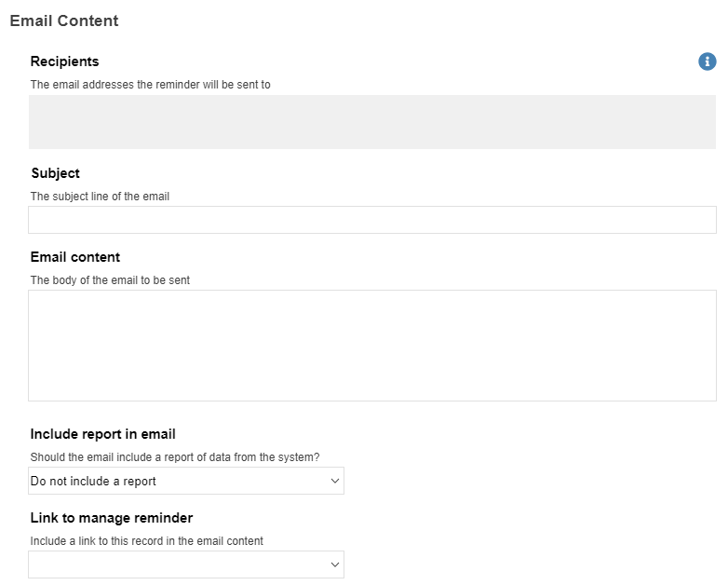The width and height of the screenshot is (728, 585).
Task: Click the 'Include a link to this record' hint
Action: click(x=147, y=541)
